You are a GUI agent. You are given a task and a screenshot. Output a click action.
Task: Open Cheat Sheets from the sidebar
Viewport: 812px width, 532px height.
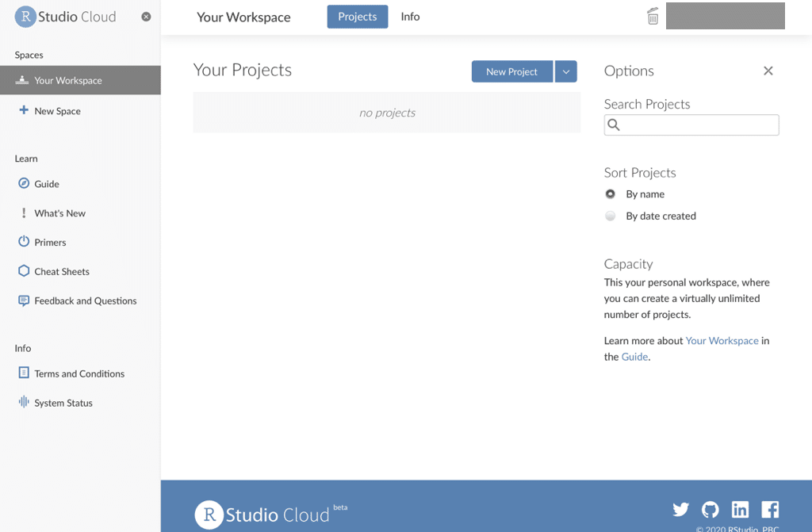pyautogui.click(x=62, y=271)
